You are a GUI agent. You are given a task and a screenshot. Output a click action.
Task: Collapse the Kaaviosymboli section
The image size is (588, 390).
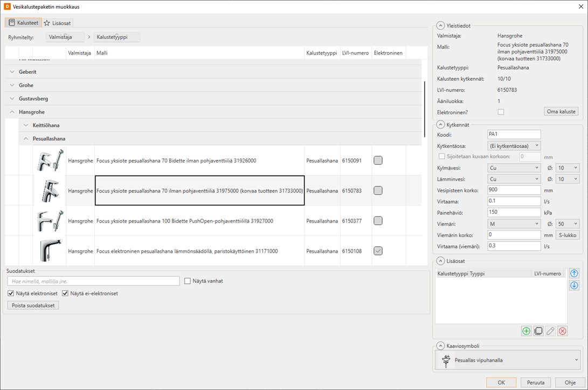pyautogui.click(x=441, y=346)
